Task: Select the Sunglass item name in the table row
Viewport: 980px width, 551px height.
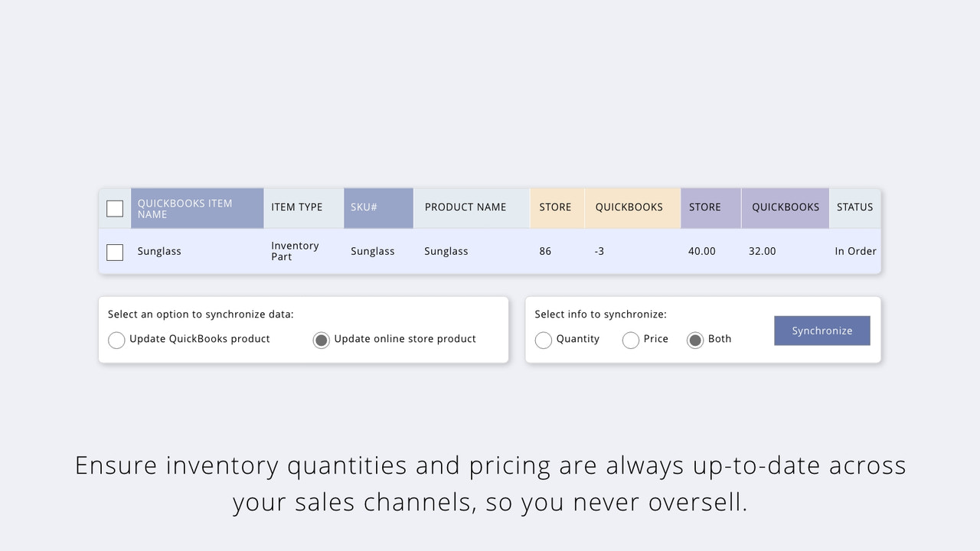Action: tap(159, 251)
